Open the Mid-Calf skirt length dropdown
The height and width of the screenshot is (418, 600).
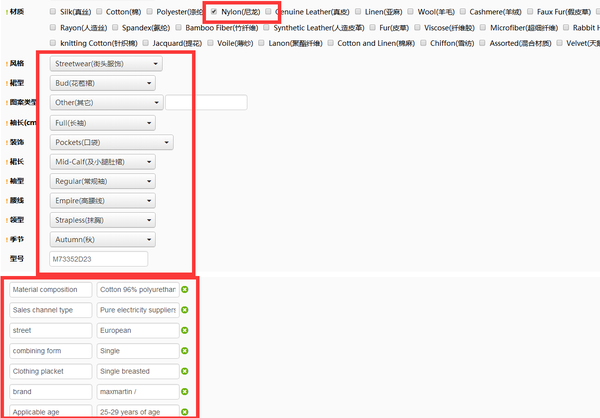coord(103,162)
